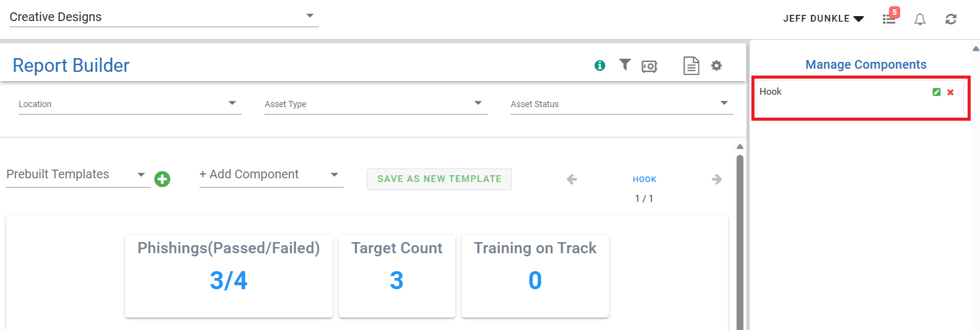Expand the Location dropdown
The width and height of the screenshot is (980, 330).
(129, 104)
